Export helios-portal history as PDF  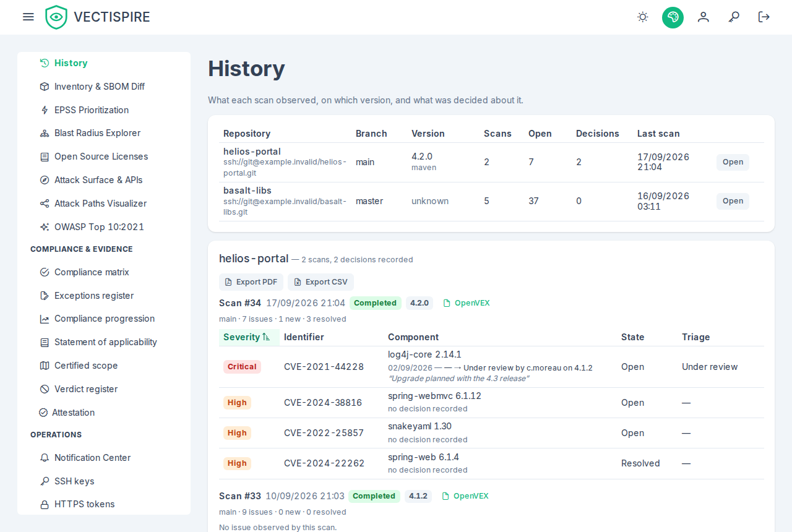tap(251, 282)
